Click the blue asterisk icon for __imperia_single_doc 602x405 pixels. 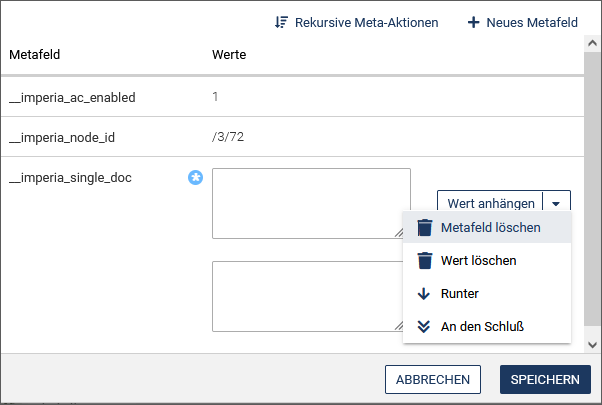[x=195, y=178]
